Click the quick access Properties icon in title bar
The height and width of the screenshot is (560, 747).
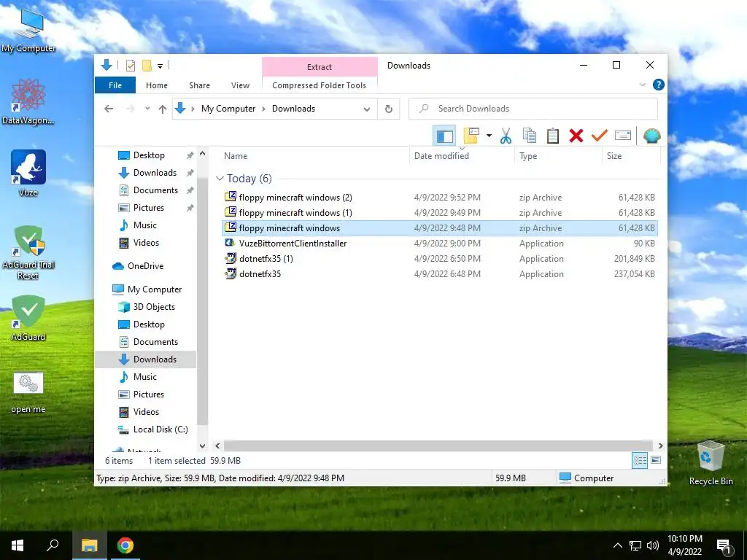[130, 66]
